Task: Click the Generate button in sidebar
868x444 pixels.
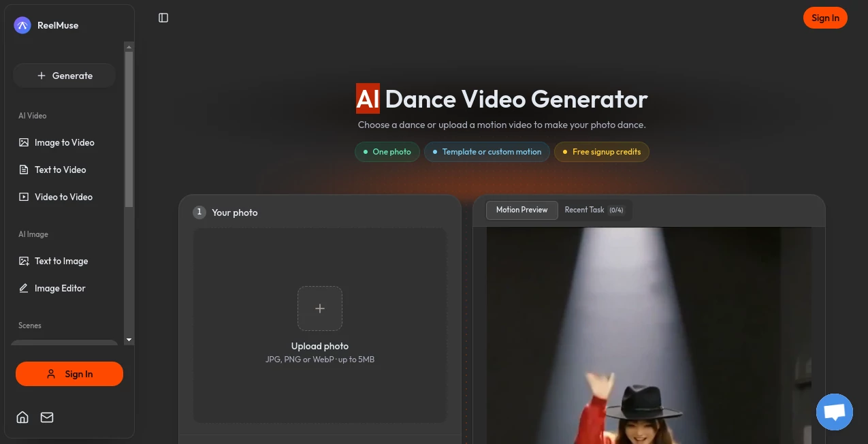Action: click(x=65, y=76)
